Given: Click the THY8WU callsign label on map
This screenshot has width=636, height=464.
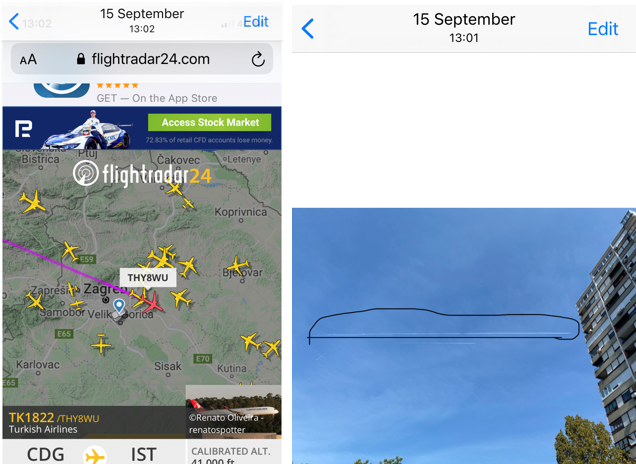Looking at the screenshot, I should pyautogui.click(x=148, y=278).
